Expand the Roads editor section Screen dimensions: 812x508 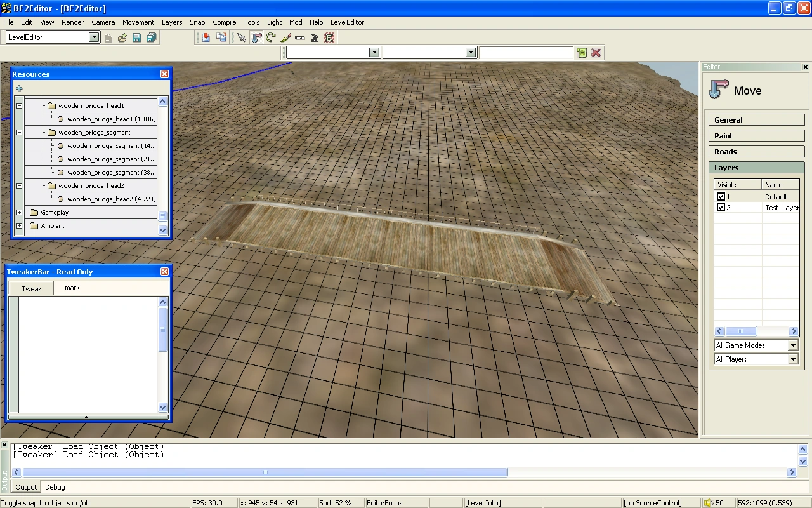756,152
